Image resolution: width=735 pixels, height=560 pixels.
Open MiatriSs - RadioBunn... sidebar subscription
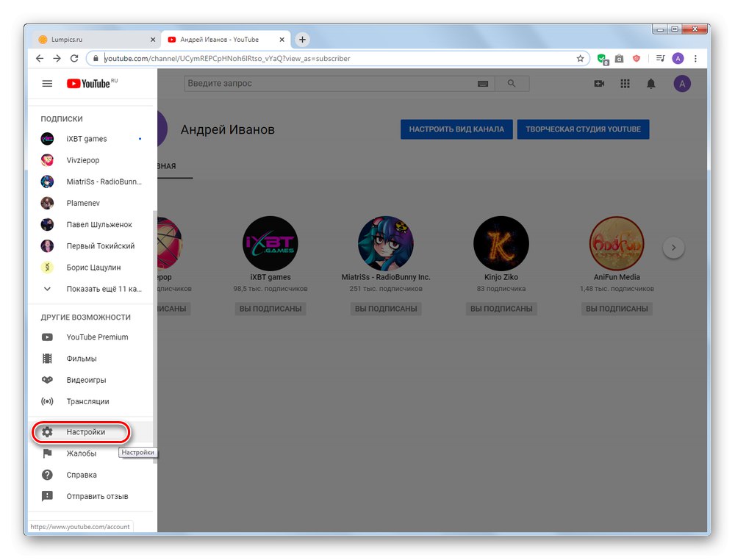coord(91,182)
